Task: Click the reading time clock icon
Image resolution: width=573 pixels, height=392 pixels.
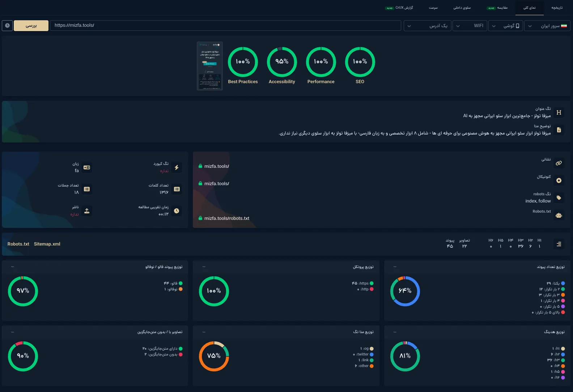Action: click(x=177, y=211)
